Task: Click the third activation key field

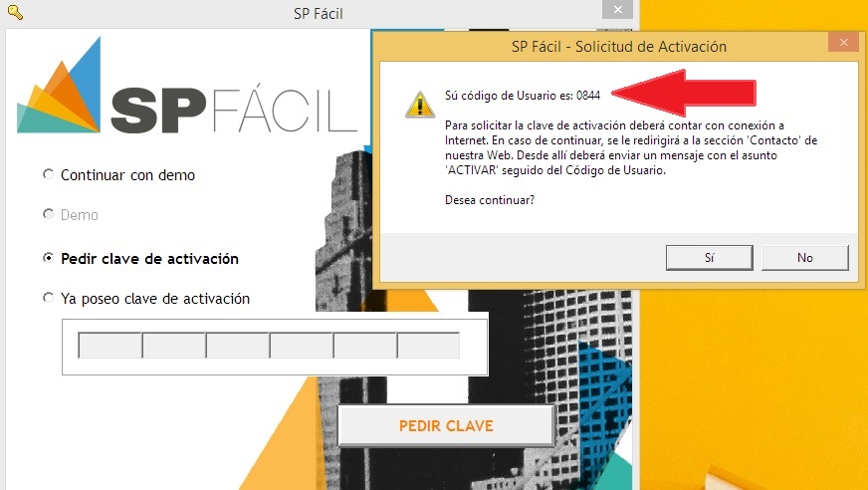Action: pos(238,345)
